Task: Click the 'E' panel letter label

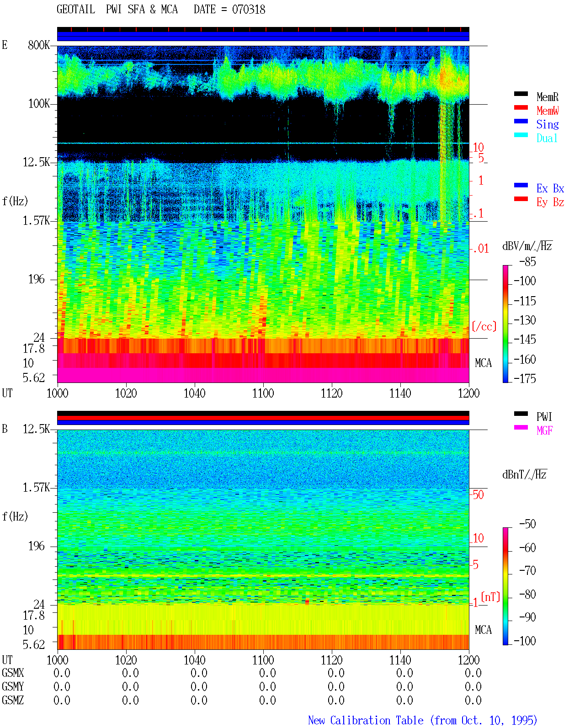Action: (x=5, y=45)
